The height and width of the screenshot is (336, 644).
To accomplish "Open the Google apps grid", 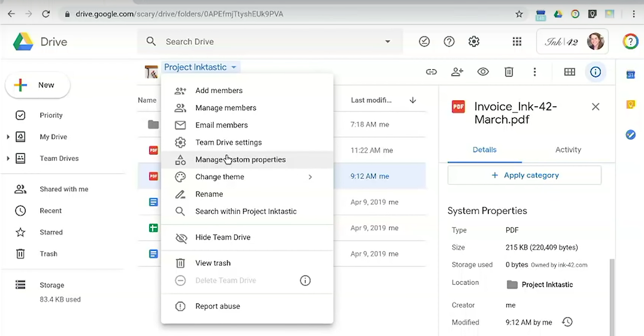I will (517, 41).
